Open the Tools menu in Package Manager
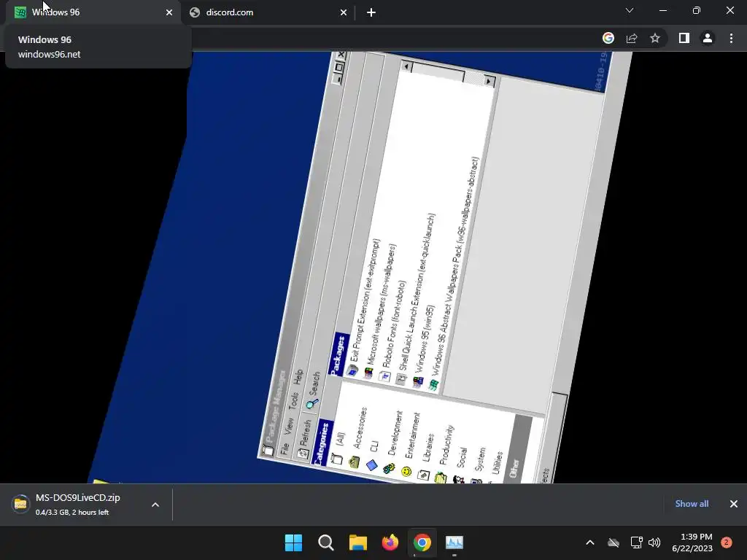 point(293,402)
